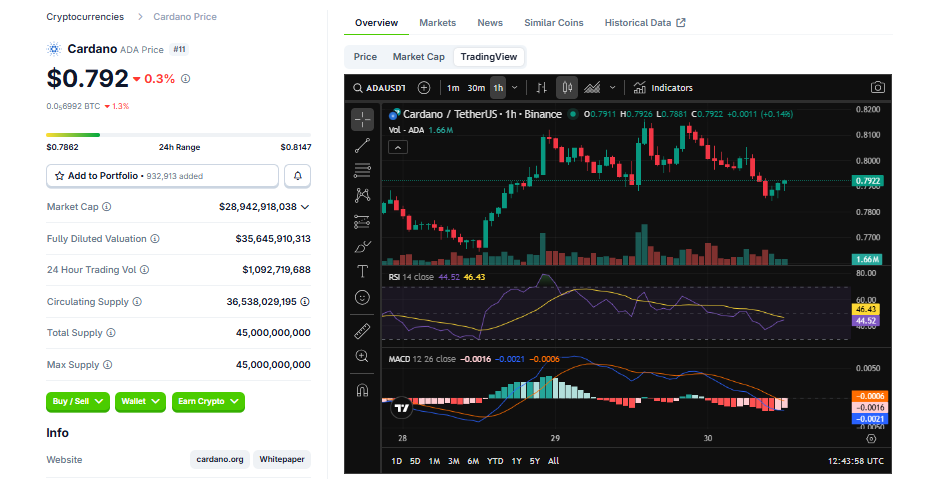Activate the zoom in tool
This screenshot has width=939, height=479.
[362, 356]
